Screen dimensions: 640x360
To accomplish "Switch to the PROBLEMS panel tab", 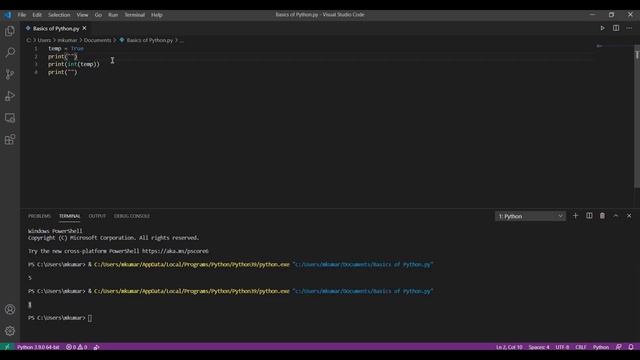I will (40, 216).
